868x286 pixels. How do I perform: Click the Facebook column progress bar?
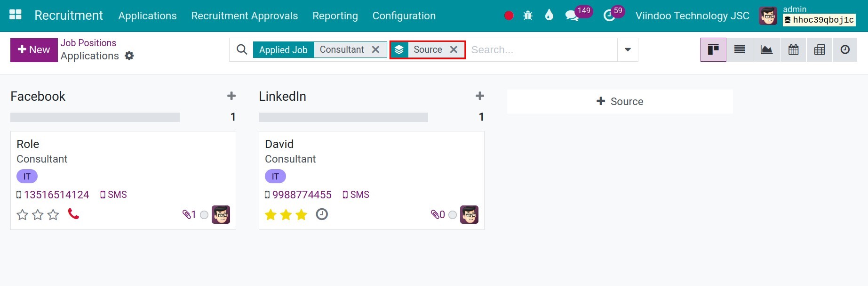(x=95, y=117)
